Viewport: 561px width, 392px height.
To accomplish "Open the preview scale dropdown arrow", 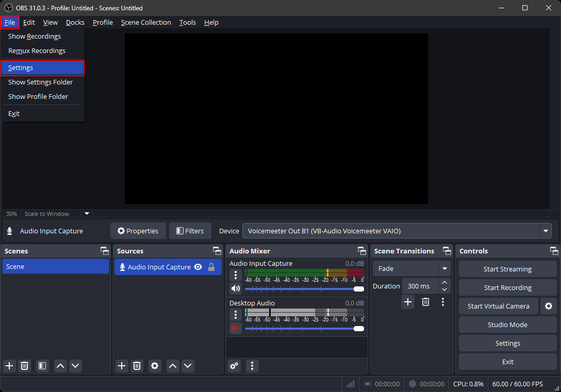I will (87, 213).
